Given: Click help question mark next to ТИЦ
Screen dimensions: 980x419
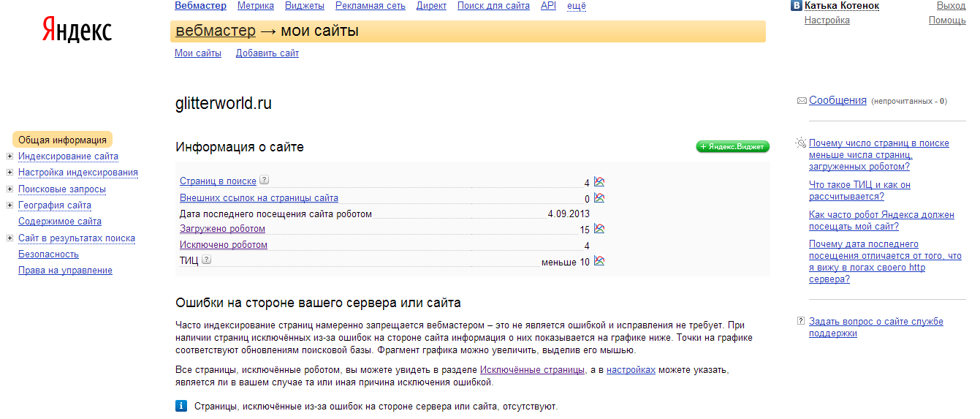Looking at the screenshot, I should click(207, 260).
